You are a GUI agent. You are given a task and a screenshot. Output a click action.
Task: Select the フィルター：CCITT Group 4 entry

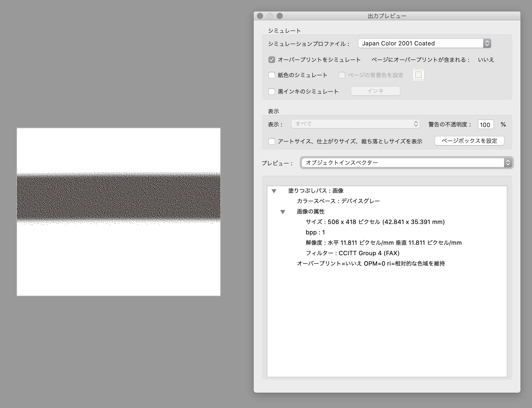(352, 253)
